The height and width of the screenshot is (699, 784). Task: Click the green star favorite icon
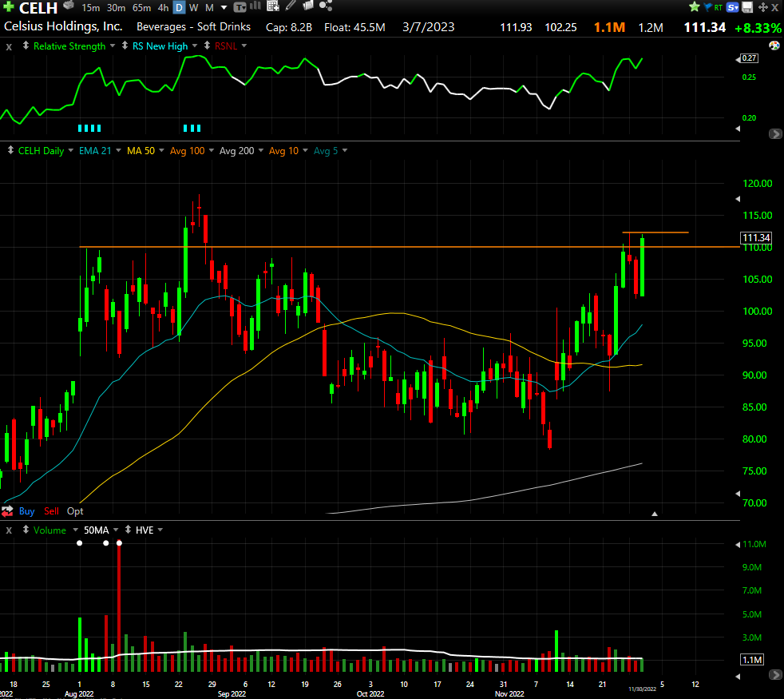pyautogui.click(x=695, y=6)
